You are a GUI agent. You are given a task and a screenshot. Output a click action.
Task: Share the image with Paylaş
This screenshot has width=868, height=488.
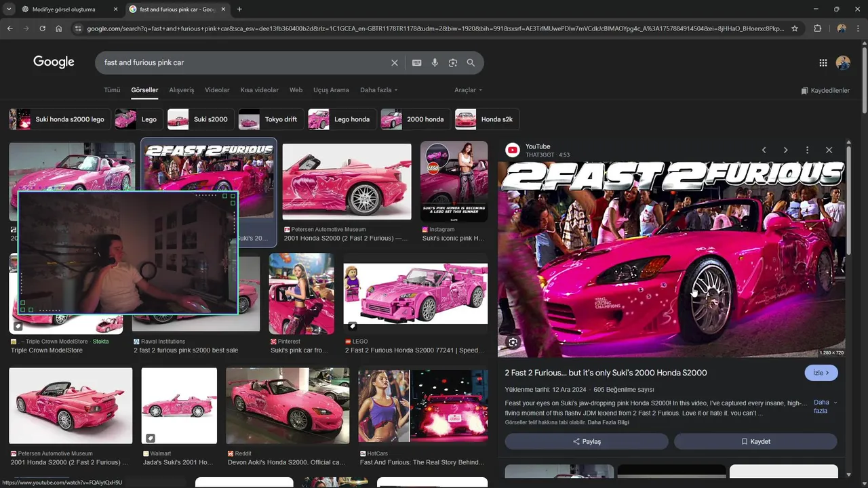coord(587,441)
